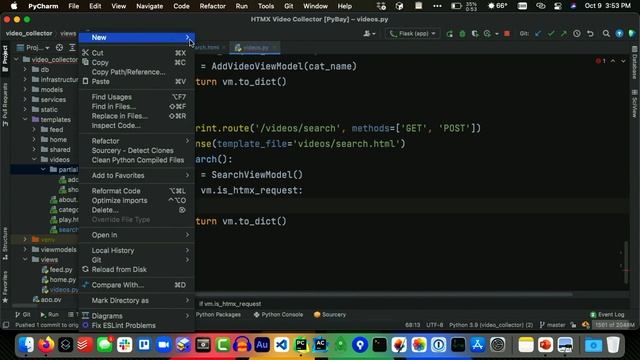Viewport: 640px width, 360px height.
Task: Expand the services folder
Action: tap(25, 99)
